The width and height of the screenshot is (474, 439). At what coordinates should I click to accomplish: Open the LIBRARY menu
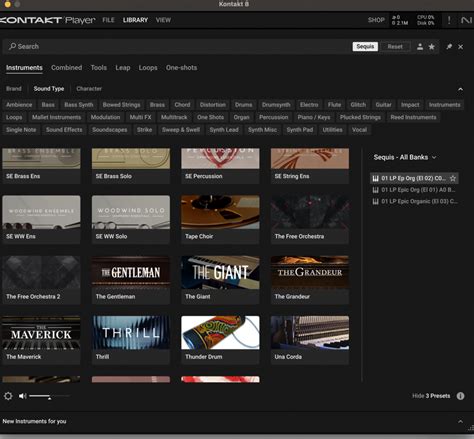point(135,20)
